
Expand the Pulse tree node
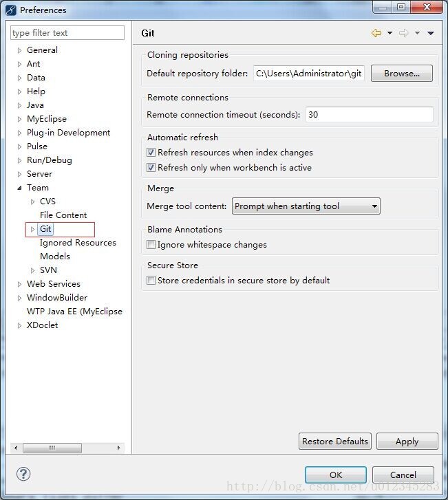(x=19, y=146)
